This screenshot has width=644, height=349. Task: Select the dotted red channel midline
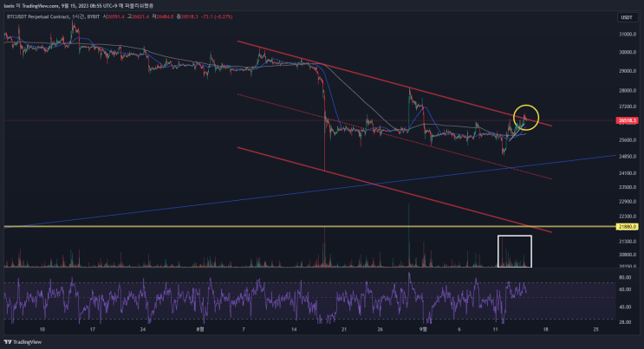point(394,137)
